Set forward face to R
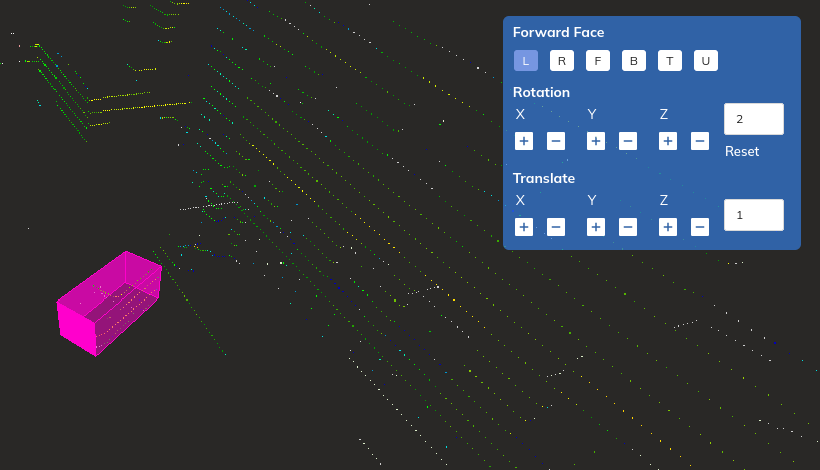 [x=562, y=61]
